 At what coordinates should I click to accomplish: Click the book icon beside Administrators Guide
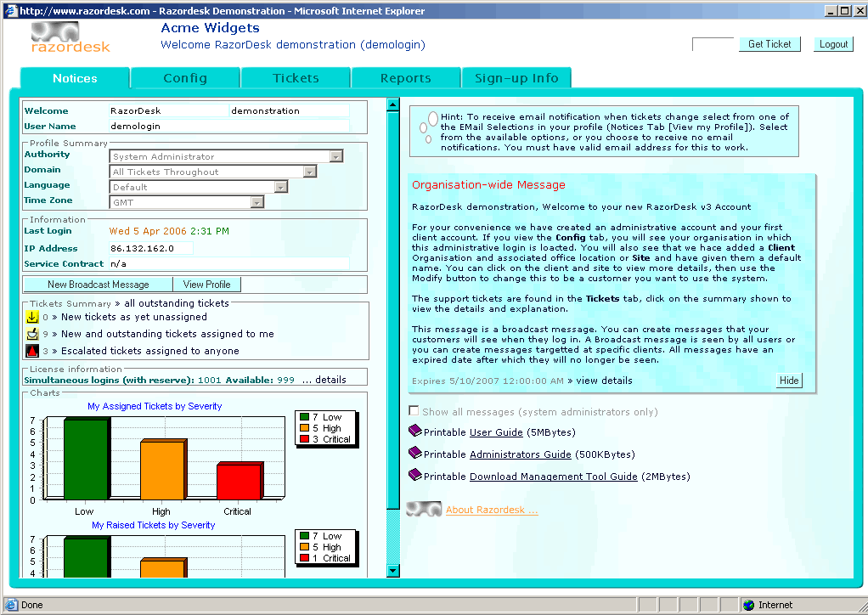coord(414,453)
